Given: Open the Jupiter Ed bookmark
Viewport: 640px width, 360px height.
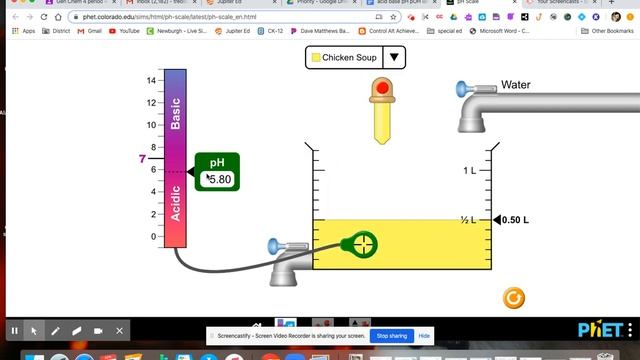Looking at the screenshot, I should (x=232, y=31).
